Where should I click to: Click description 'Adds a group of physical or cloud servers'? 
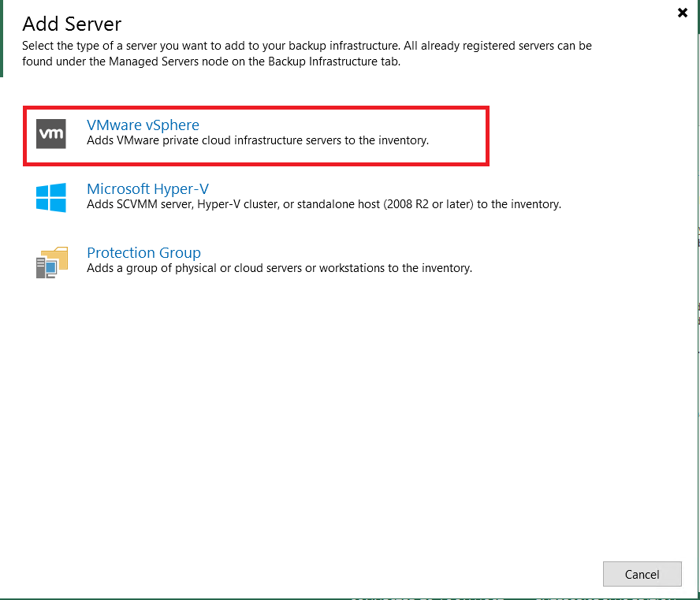(x=280, y=268)
